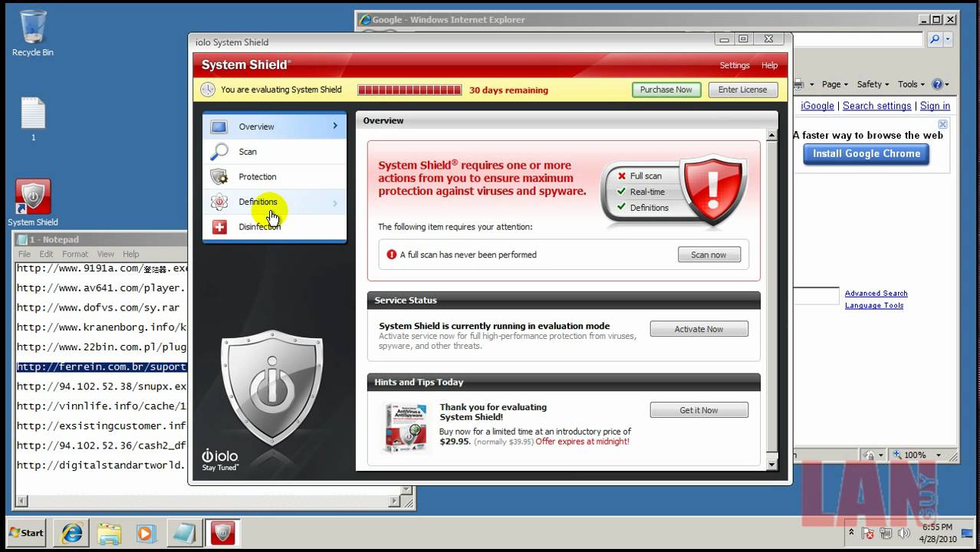Click the Purchase Now button
Screen dimensions: 980x552
coord(666,90)
